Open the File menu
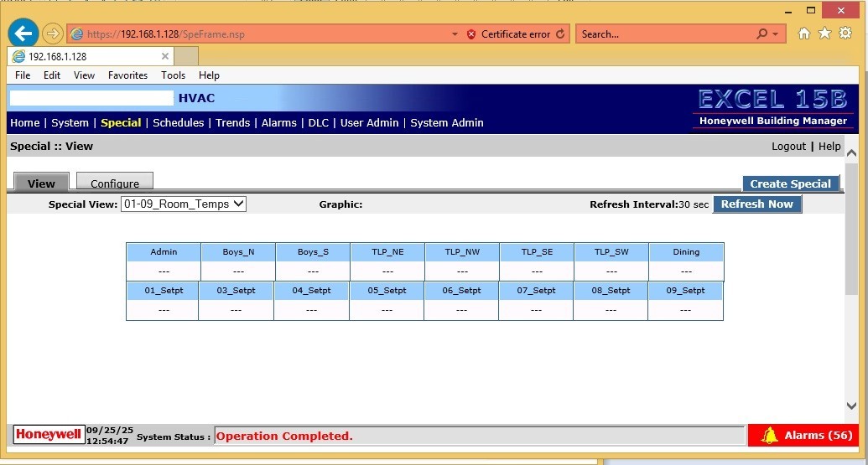 click(x=23, y=75)
